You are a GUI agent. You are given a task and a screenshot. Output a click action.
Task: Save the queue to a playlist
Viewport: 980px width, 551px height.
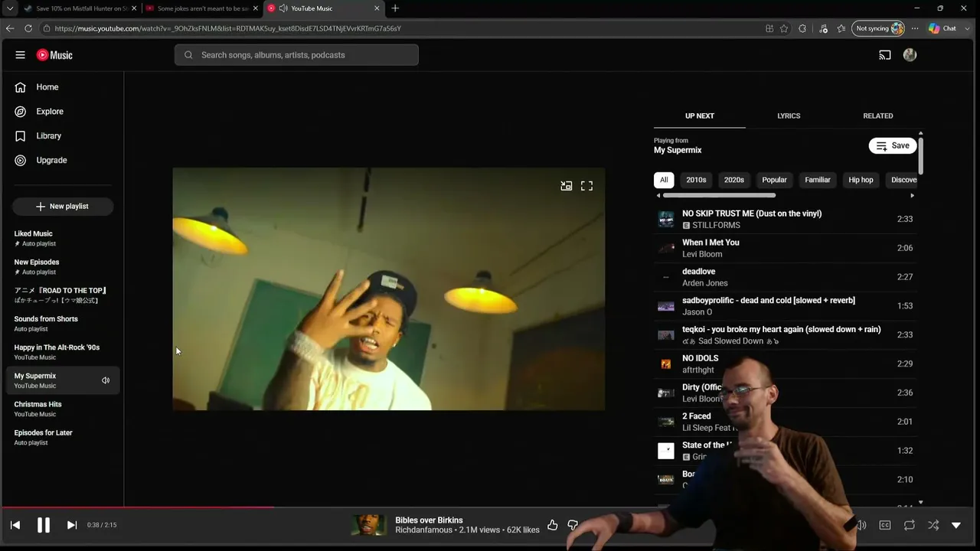(893, 145)
